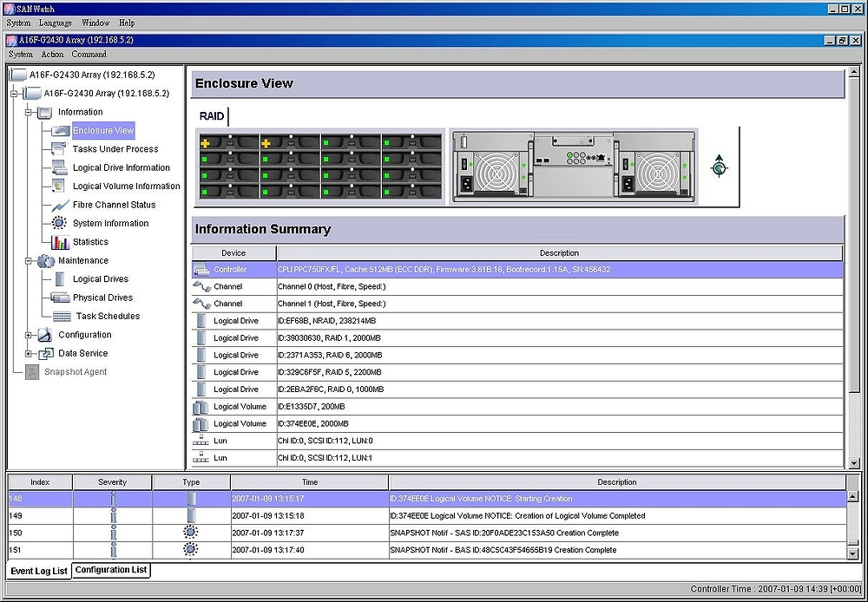Image resolution: width=868 pixels, height=602 pixels.
Task: Open the Language menu
Action: coord(56,23)
